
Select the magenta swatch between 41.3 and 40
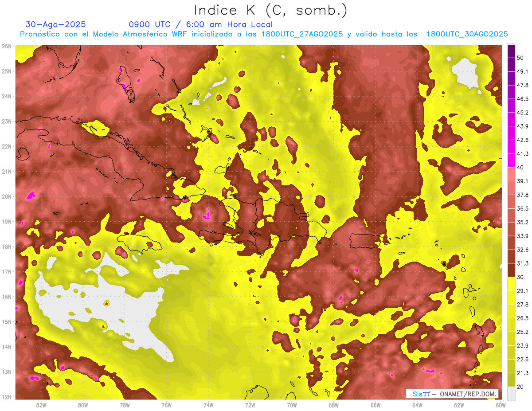[511, 160]
